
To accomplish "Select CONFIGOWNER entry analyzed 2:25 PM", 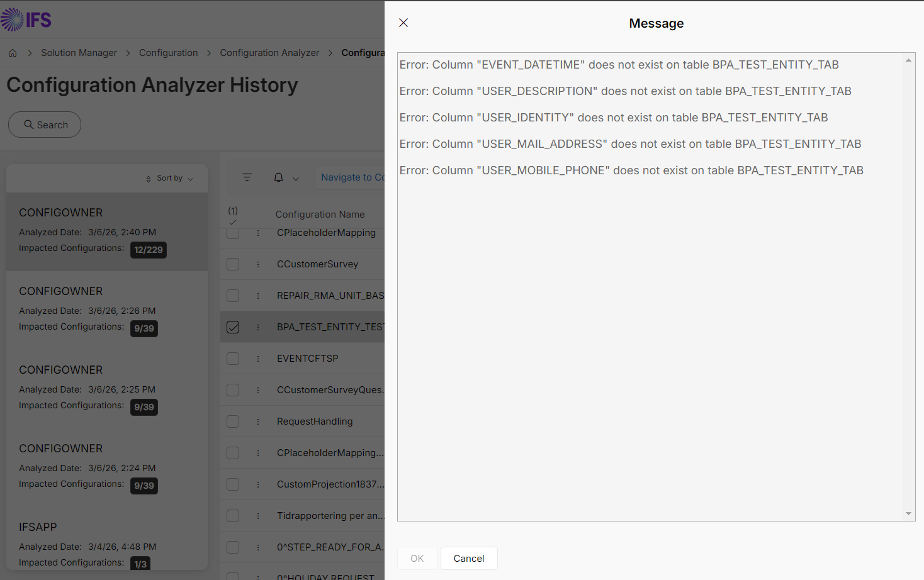I will pyautogui.click(x=107, y=389).
